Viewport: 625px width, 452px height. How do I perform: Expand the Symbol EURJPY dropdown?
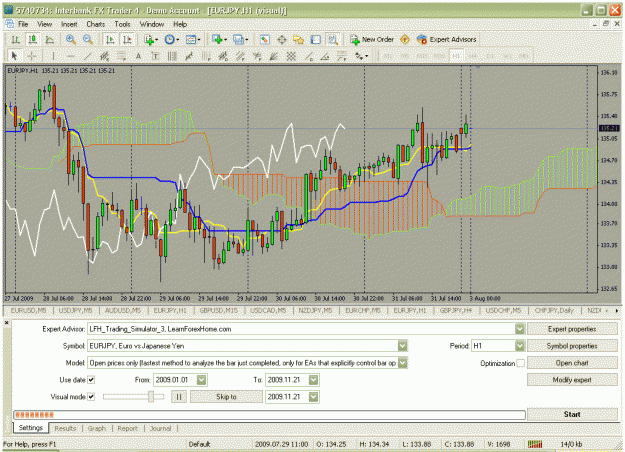tap(403, 346)
